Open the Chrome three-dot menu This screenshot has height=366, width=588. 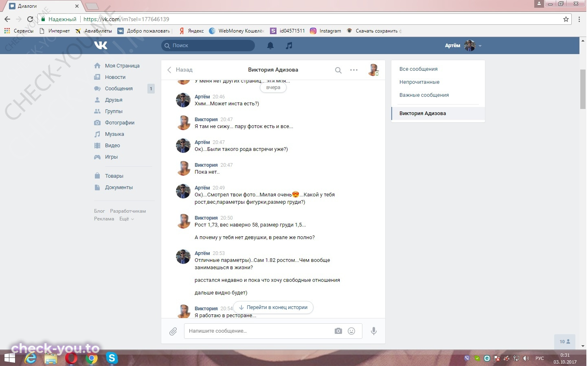[x=579, y=19]
